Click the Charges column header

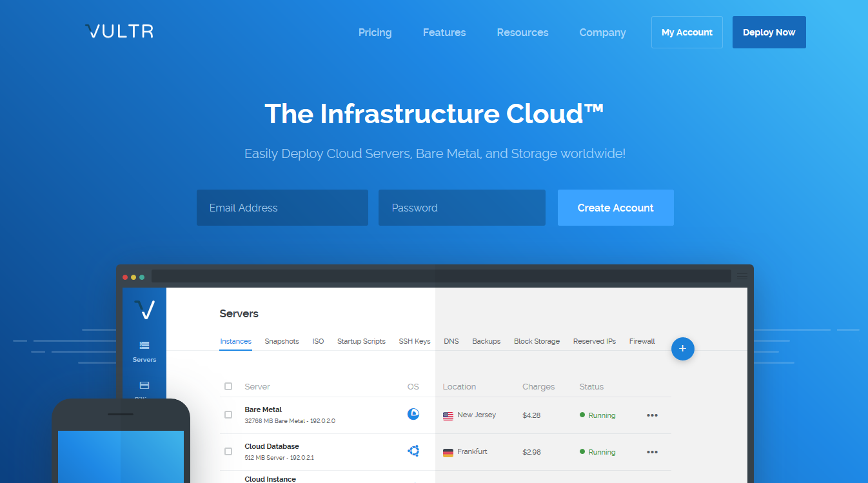tap(538, 386)
